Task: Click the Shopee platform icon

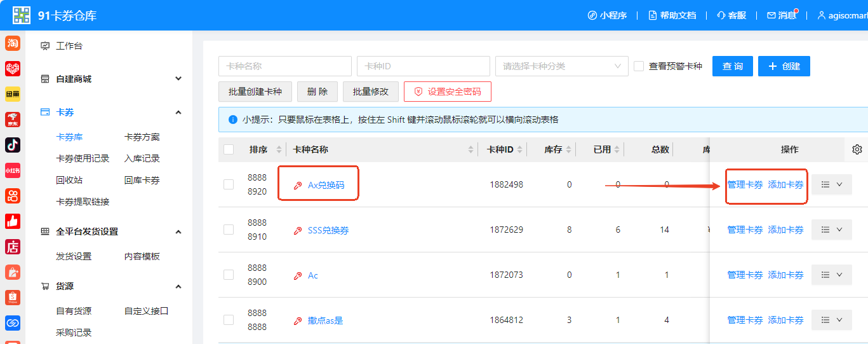Action: click(x=13, y=298)
